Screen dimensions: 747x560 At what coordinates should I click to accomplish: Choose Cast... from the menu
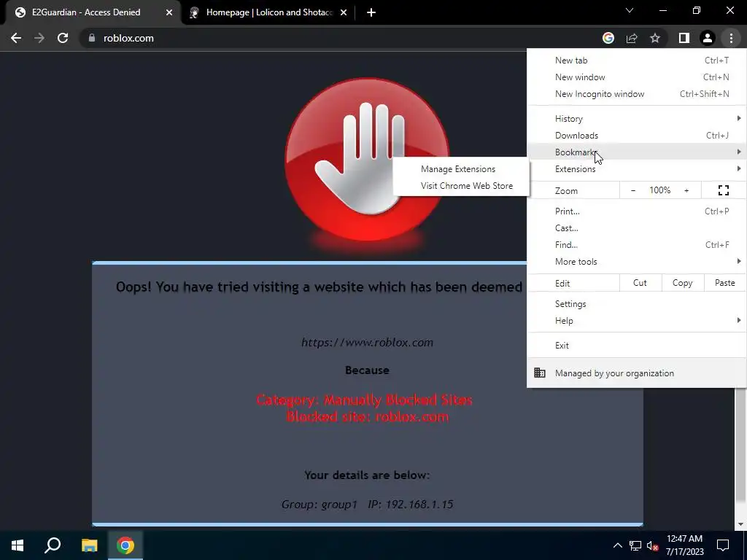coord(636,228)
